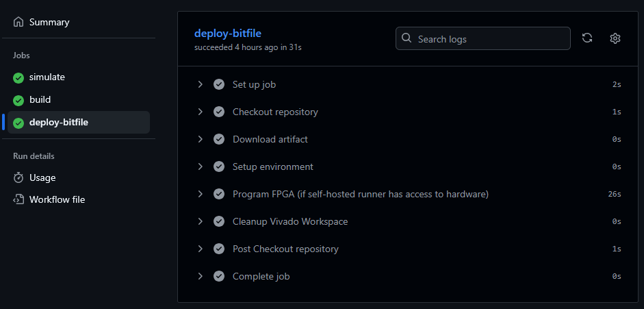This screenshot has height=309, width=644.
Task: Expand the Complete job step chevron
Action: [201, 276]
